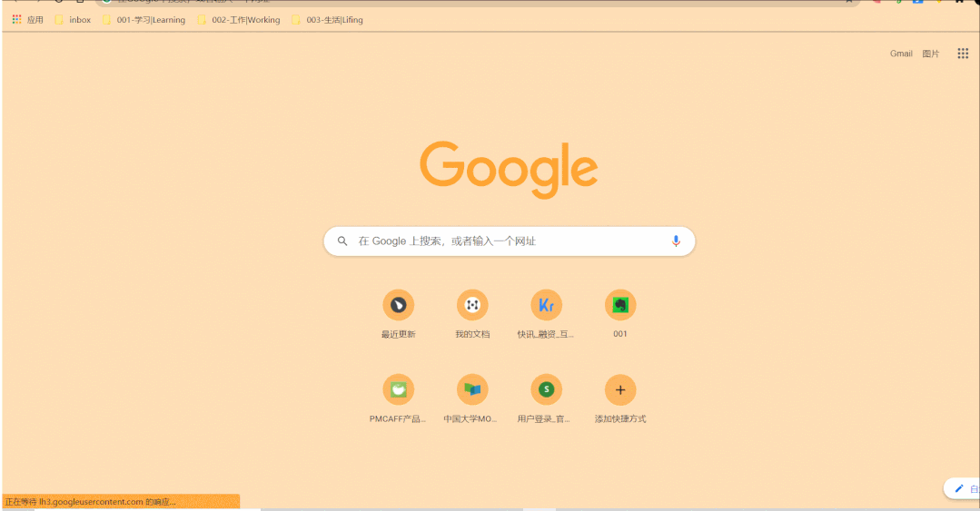Open the 001 Evernote shortcut tile
980x511 pixels.
[x=620, y=314]
